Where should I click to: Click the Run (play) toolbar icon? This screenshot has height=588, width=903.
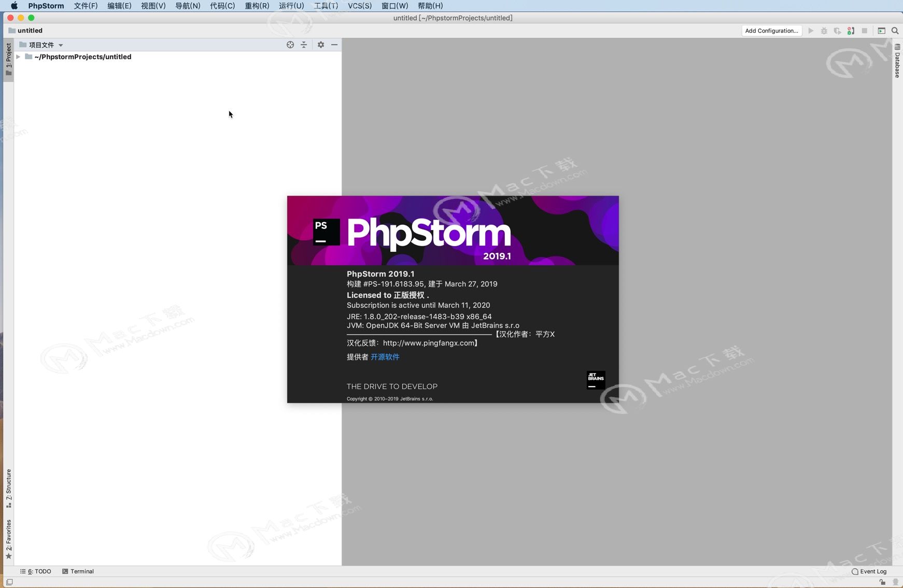point(811,31)
